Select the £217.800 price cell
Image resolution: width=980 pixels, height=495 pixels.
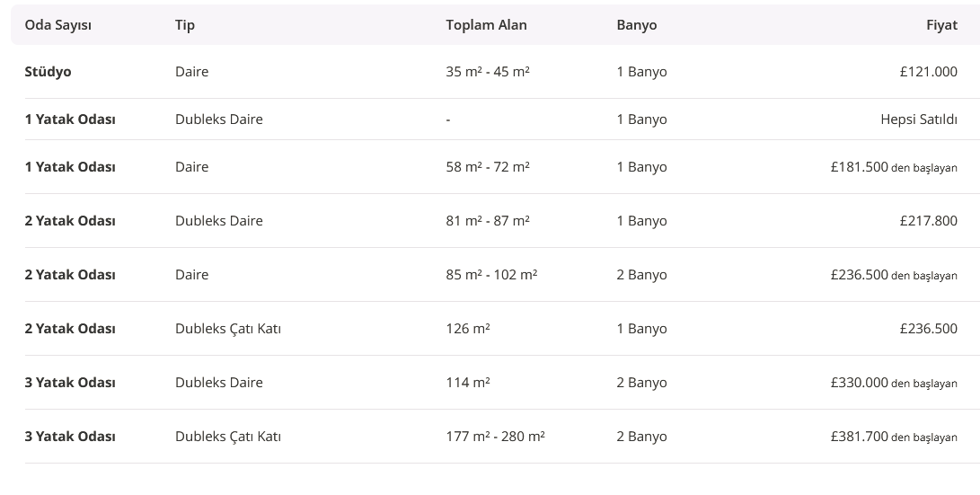tap(928, 221)
